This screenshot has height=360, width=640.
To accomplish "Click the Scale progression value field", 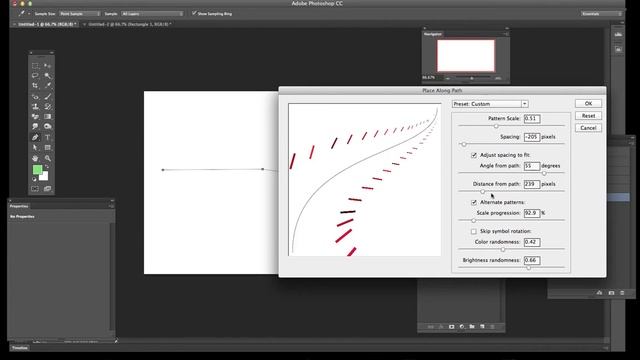I will [532, 213].
